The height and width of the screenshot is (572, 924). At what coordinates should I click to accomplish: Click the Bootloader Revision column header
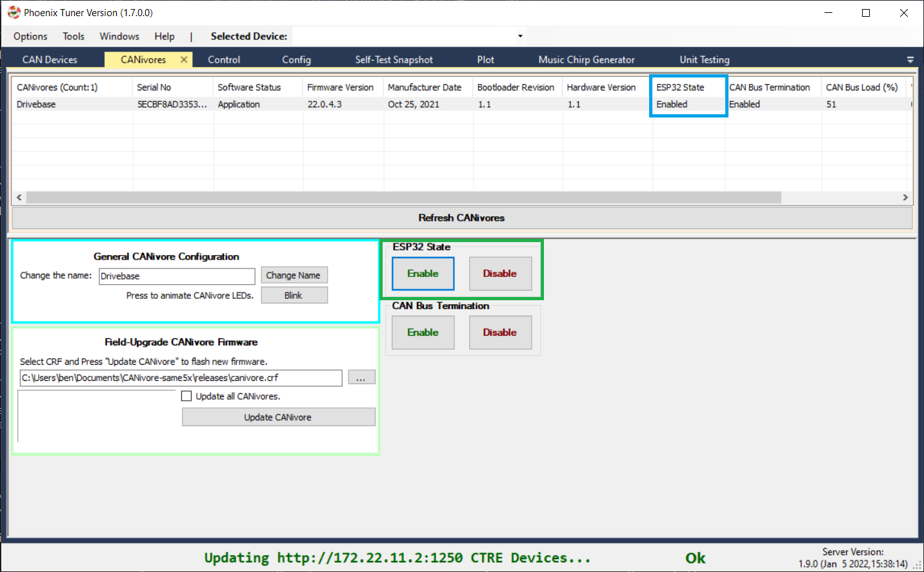518,87
